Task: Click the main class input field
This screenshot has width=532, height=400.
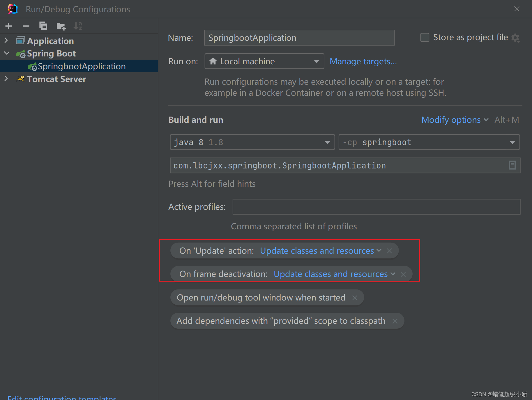Action: [x=345, y=165]
